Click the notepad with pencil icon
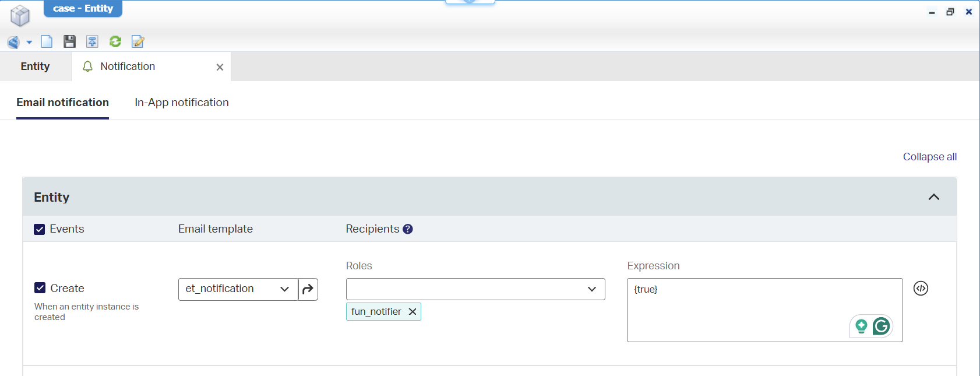Image resolution: width=980 pixels, height=376 pixels. click(x=138, y=41)
